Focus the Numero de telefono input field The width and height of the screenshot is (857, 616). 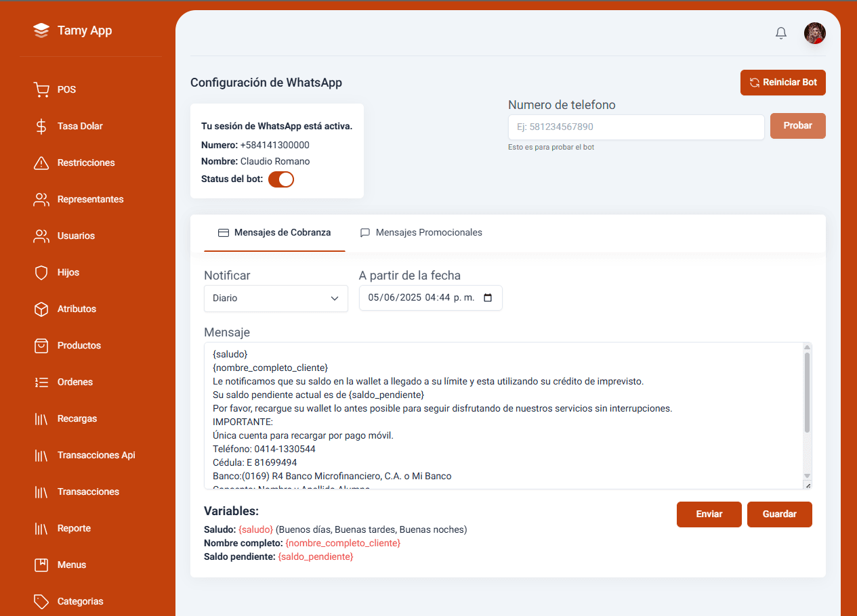coord(636,127)
